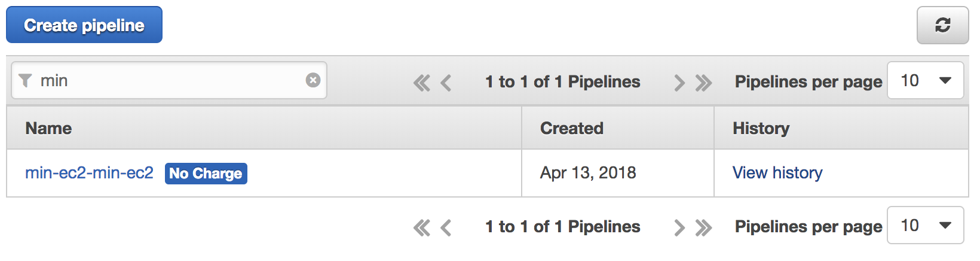Click the filter text field containing min
980x261 pixels.
[x=169, y=80]
